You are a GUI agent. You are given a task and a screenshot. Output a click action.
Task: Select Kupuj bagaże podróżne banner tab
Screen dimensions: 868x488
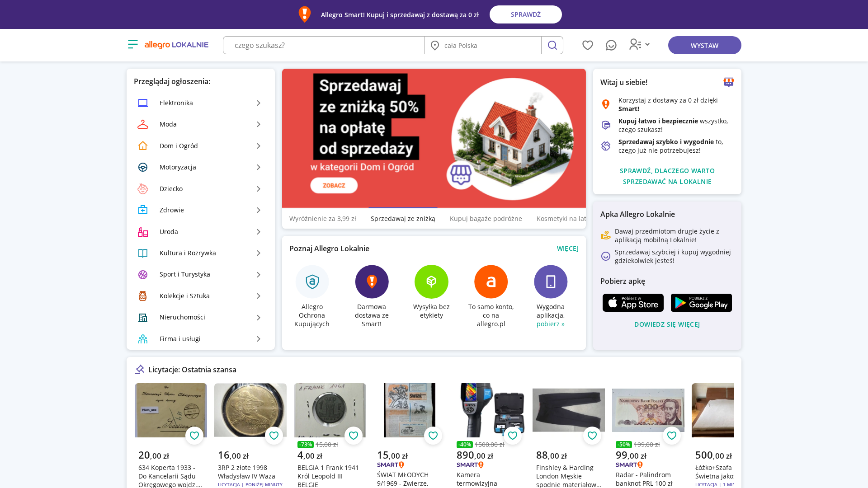486,219
